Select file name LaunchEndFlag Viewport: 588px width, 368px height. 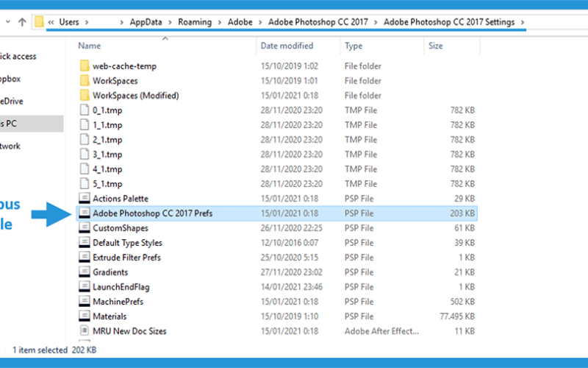pyautogui.click(x=121, y=287)
